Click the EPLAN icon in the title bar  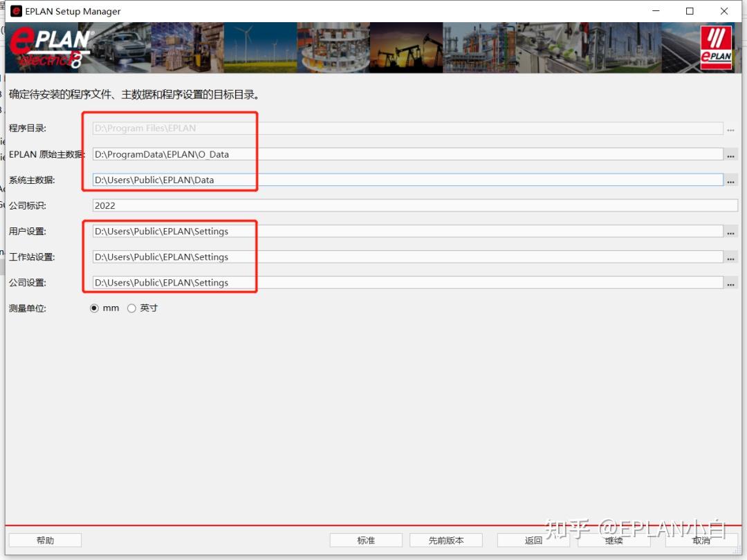(15, 11)
